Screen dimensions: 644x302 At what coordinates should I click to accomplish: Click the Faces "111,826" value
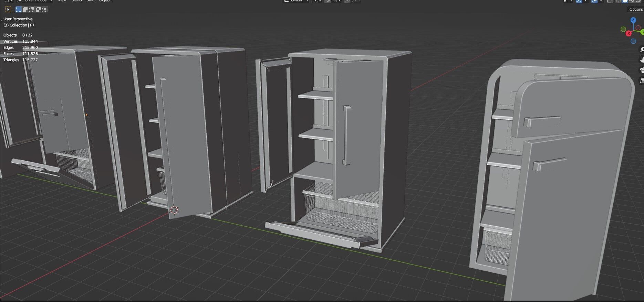tap(30, 54)
